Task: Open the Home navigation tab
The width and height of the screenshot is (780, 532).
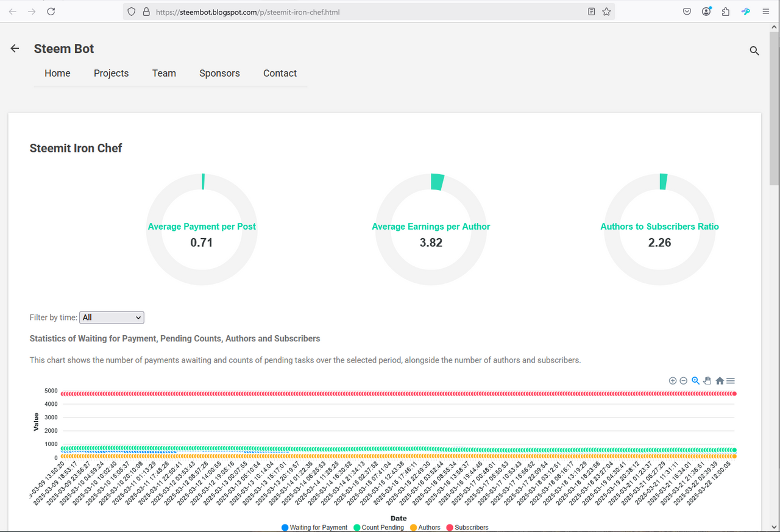Action: pyautogui.click(x=57, y=73)
